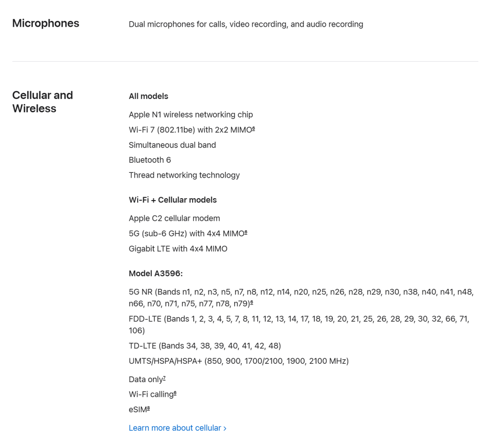Click the chevron after Learn more about cellular
The width and height of the screenshot is (504, 437).
click(x=225, y=428)
